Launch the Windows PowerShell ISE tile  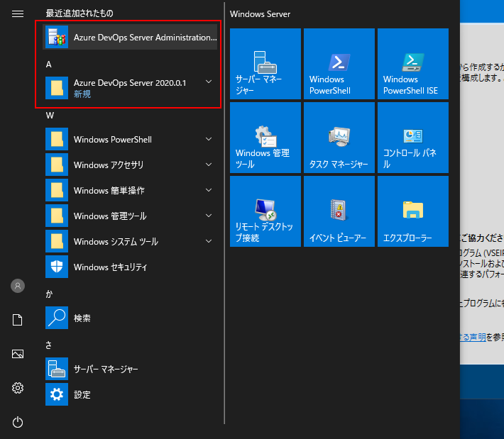click(413, 64)
